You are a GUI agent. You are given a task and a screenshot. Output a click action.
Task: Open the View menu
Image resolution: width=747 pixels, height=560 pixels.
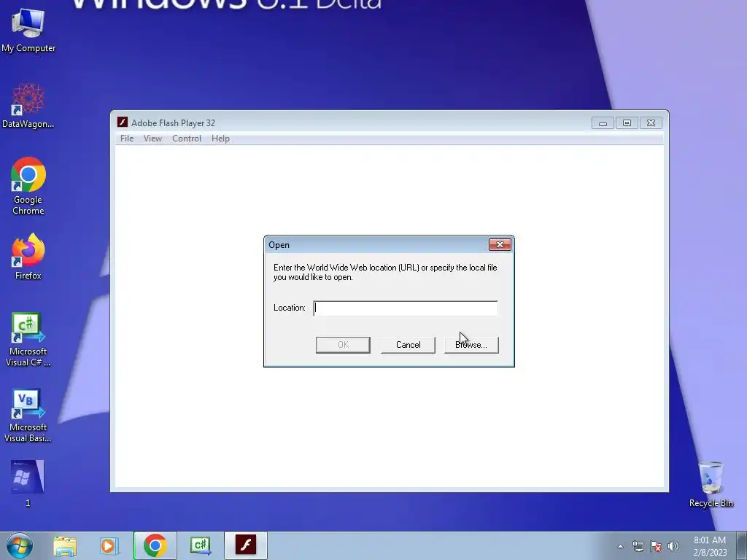coord(152,139)
